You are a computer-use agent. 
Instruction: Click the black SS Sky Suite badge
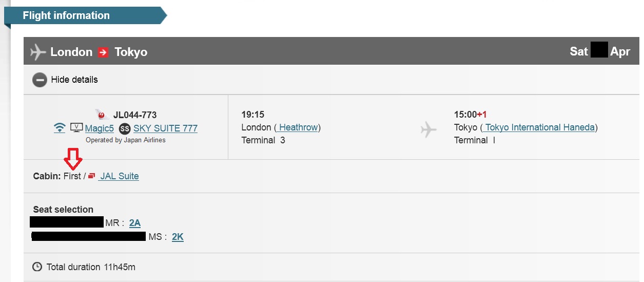[x=125, y=128]
